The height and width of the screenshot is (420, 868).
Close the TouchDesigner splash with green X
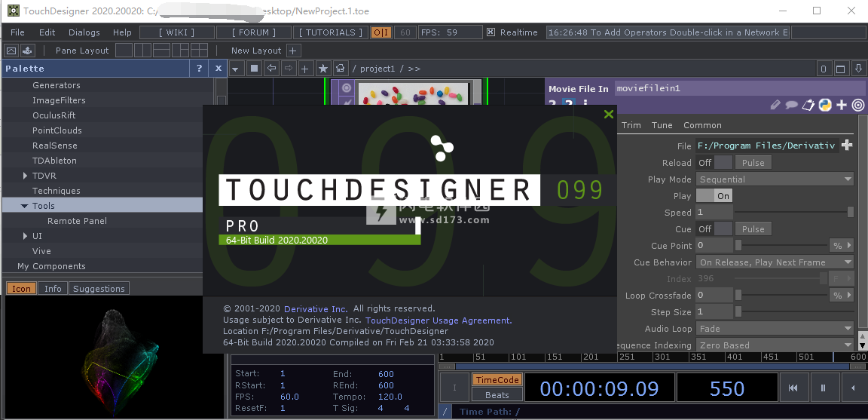(x=608, y=114)
